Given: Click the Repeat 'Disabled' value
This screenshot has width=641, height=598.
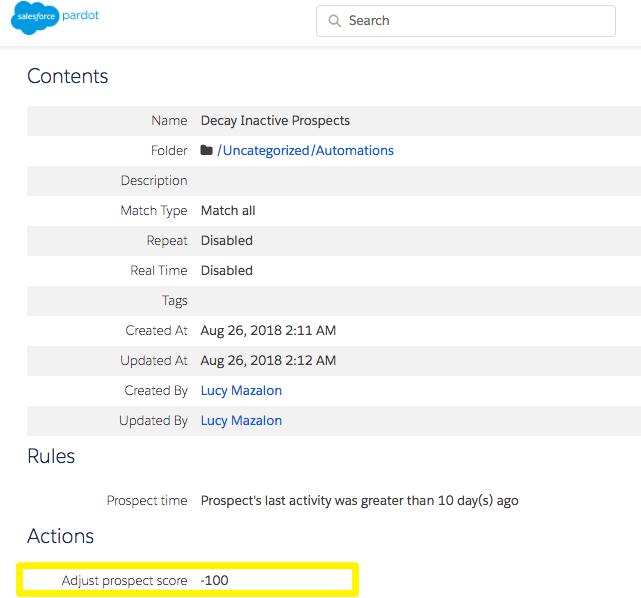Looking at the screenshot, I should (x=226, y=240).
